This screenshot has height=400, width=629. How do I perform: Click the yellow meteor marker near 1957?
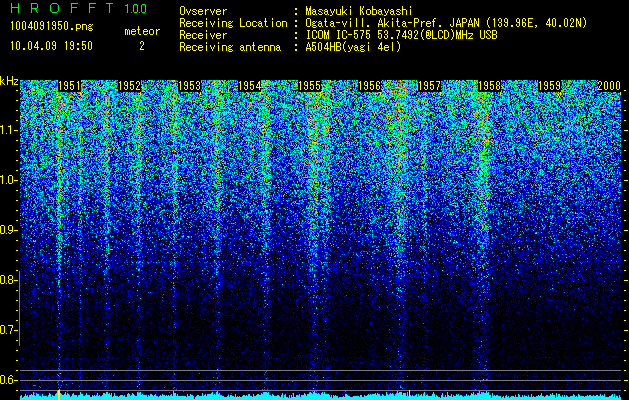click(409, 395)
